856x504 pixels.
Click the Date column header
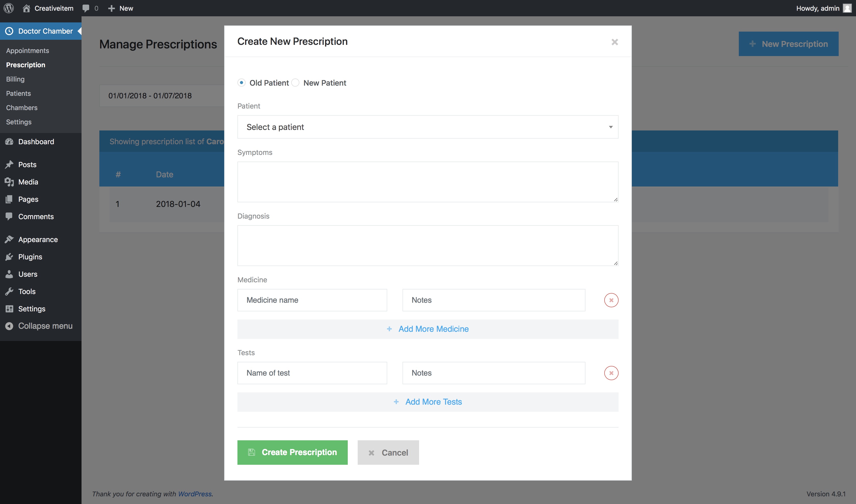pos(164,174)
